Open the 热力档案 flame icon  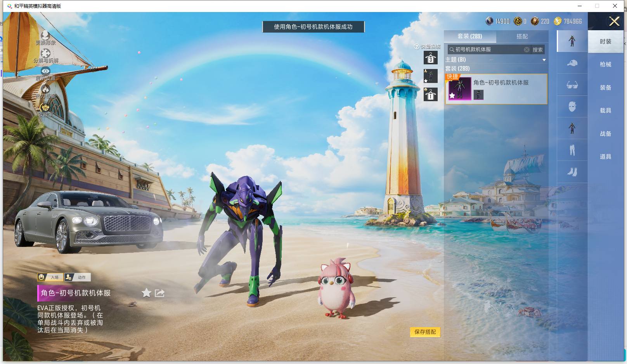point(45,89)
